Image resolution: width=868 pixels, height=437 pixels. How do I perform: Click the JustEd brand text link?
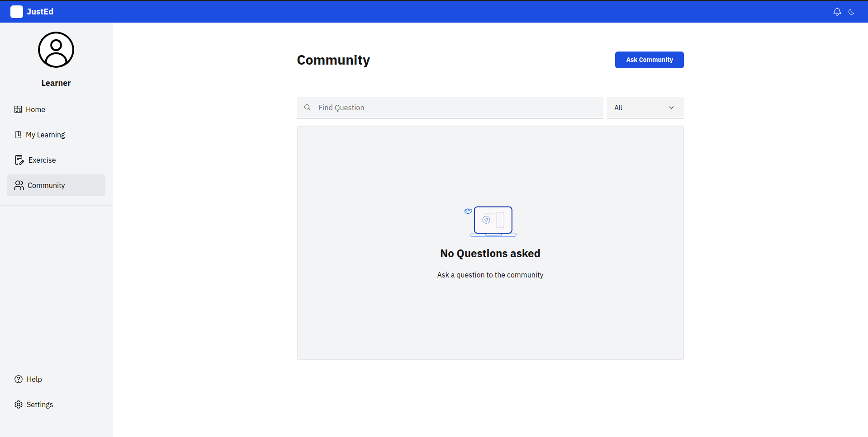[x=40, y=12]
